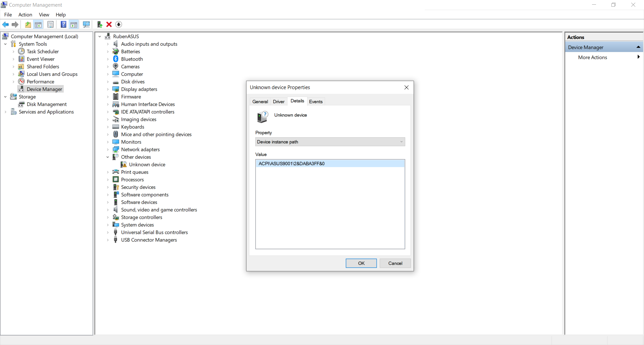This screenshot has height=345, width=644.
Task: Select the ACPI\ASUS9001 value entry
Action: click(291, 164)
